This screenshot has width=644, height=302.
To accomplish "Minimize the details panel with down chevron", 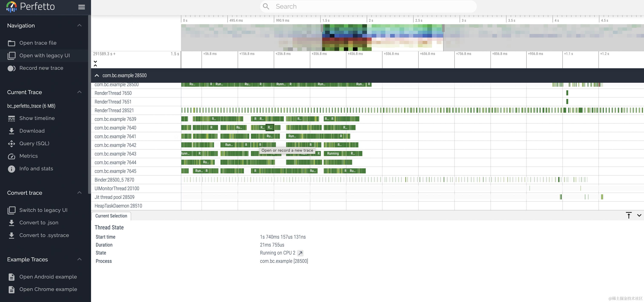I will 639,215.
